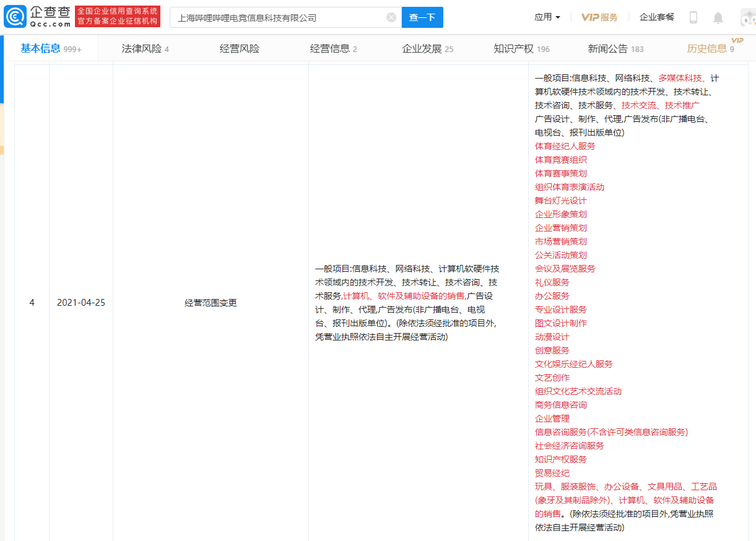This screenshot has width=756, height=541.
Task: Click the 商务信息咨询 text line
Action: point(561,405)
